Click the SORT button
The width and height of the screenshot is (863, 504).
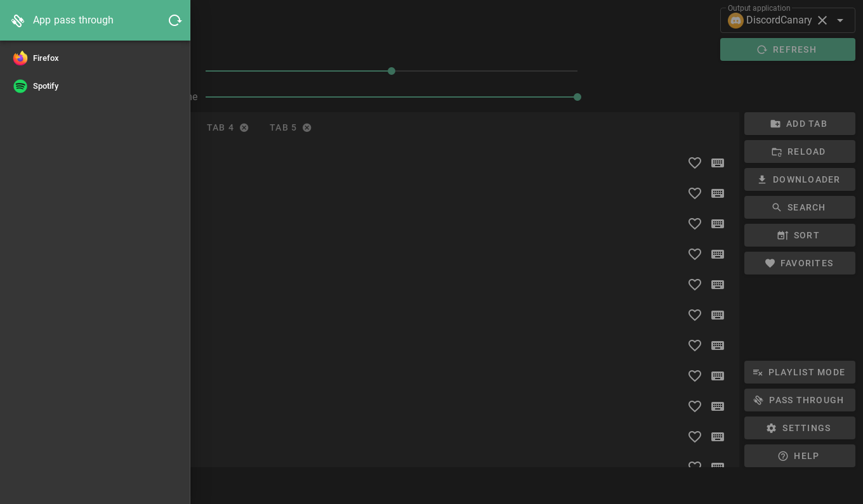(800, 235)
